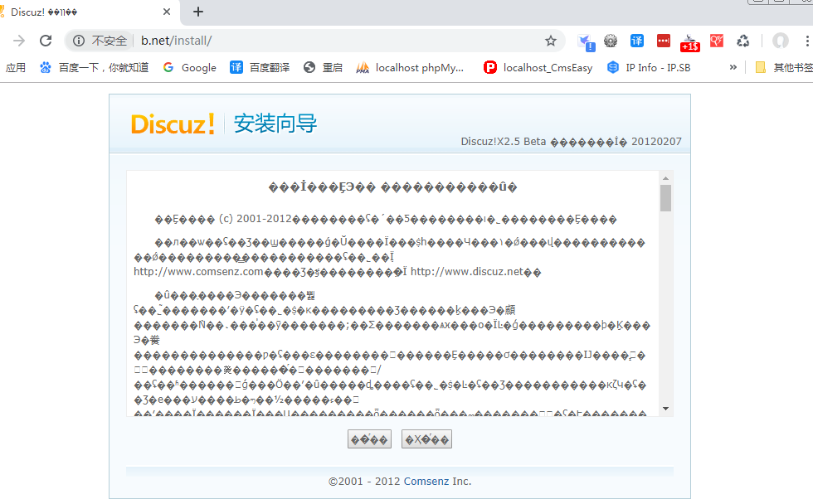Open the red password-dots extension icon
813x504 pixels.
pyautogui.click(x=664, y=41)
